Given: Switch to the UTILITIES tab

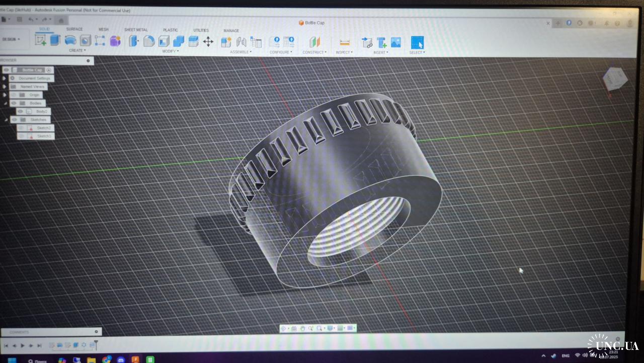Looking at the screenshot, I should point(201,30).
